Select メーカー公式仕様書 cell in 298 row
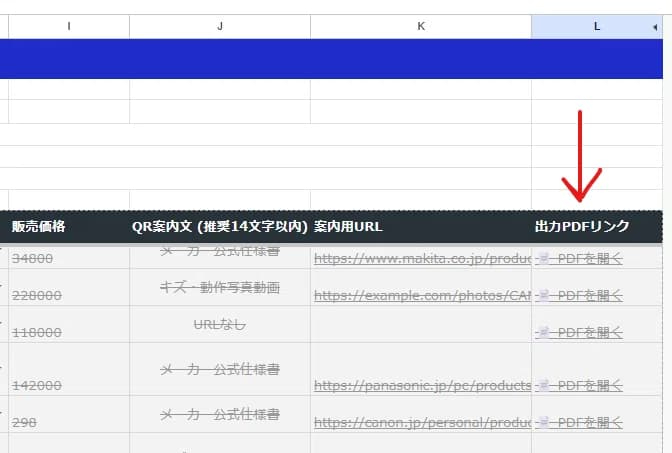The width and height of the screenshot is (672, 453). [x=220, y=414]
